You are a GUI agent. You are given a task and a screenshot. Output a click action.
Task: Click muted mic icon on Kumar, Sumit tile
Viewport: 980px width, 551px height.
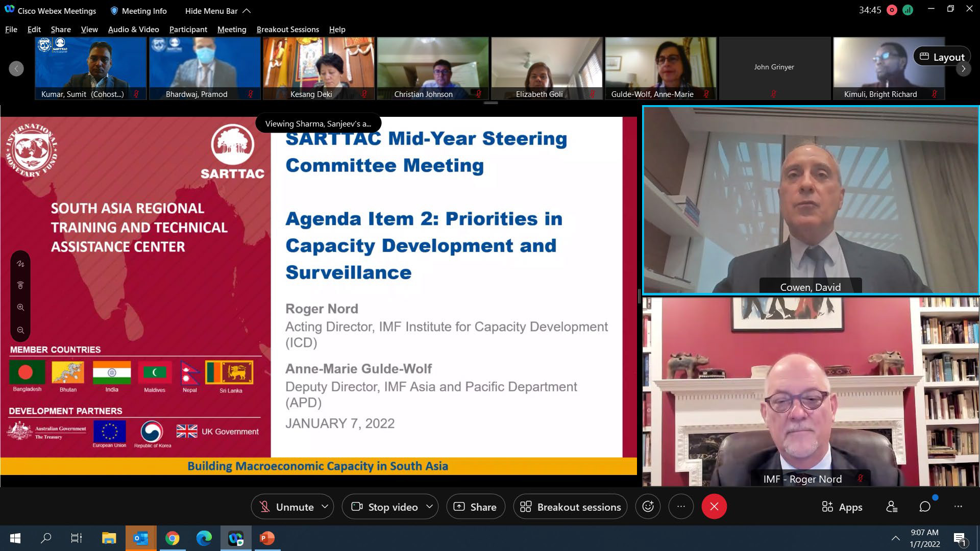coord(136,94)
